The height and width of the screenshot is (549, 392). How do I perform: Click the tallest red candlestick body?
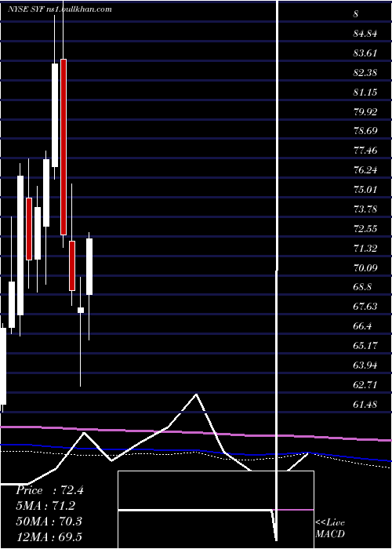[x=64, y=147]
